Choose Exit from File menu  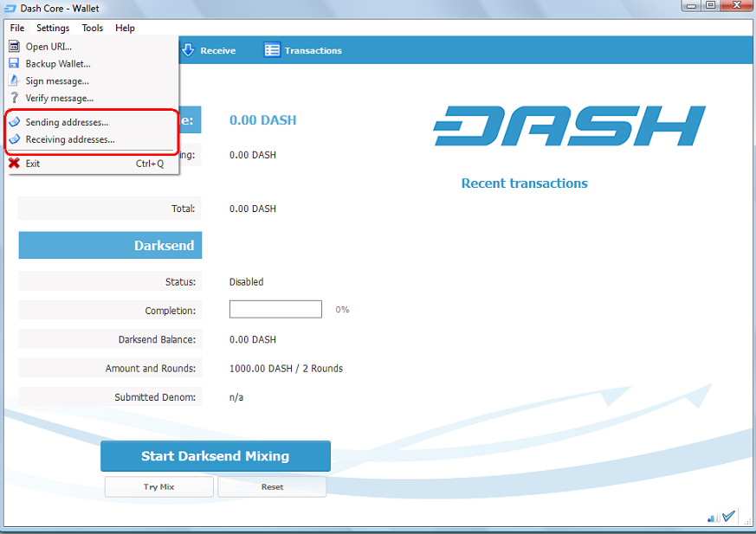92,164
